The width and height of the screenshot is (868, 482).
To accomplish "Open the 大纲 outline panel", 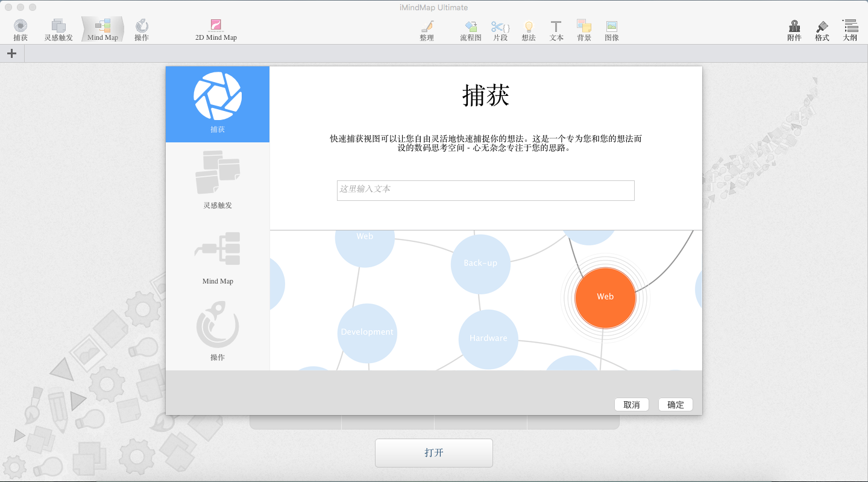I will tap(850, 30).
